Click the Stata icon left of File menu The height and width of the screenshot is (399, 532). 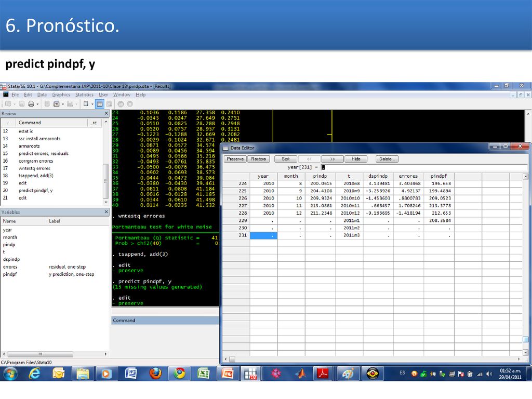click(x=6, y=95)
